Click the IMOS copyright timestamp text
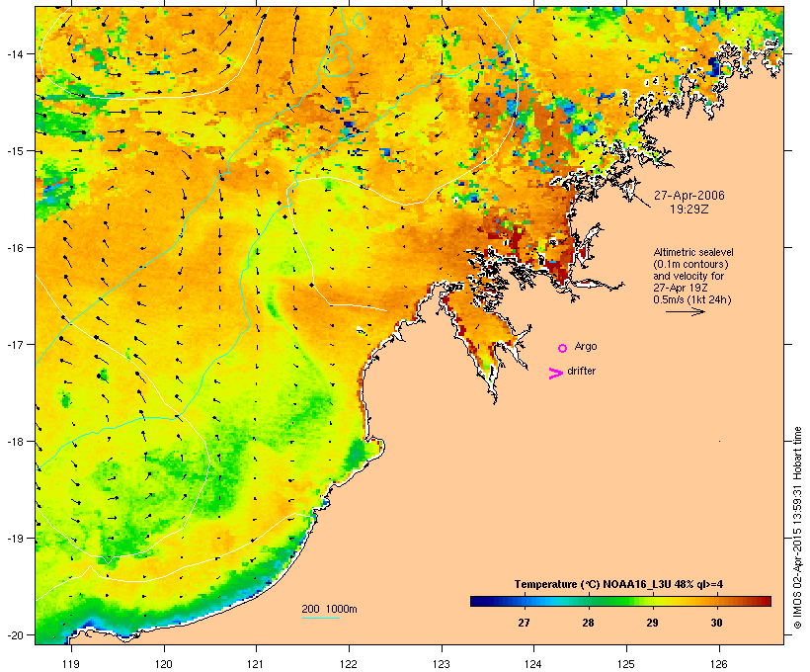810x672 pixels. pos(798,528)
